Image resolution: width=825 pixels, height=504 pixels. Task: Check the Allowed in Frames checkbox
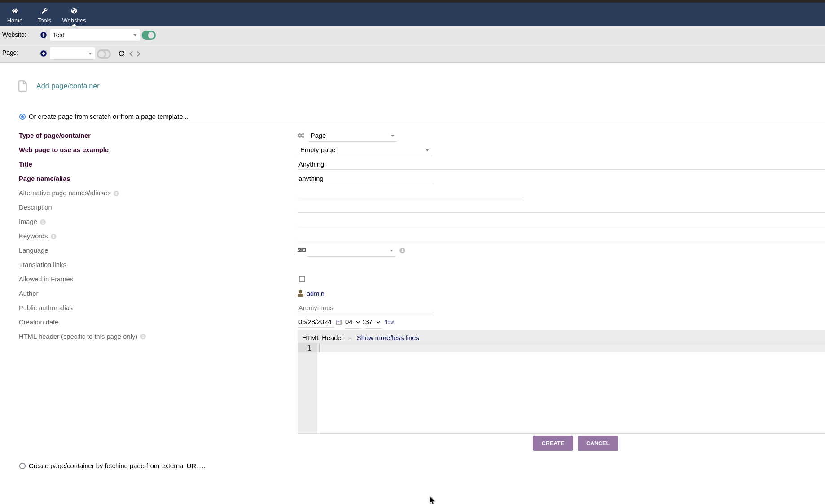click(x=302, y=279)
